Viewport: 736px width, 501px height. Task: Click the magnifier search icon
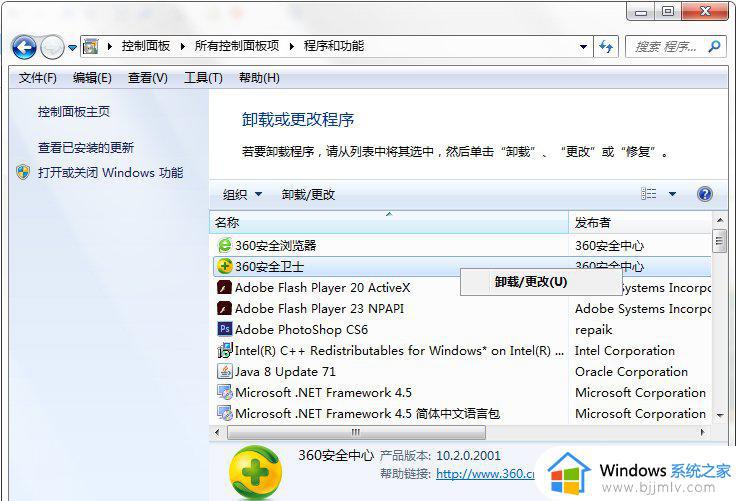(x=714, y=46)
